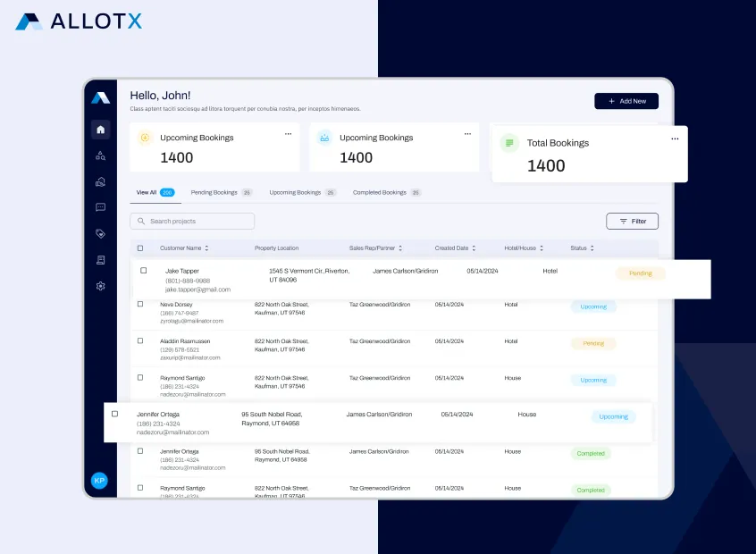The height and width of the screenshot is (554, 756).
Task: Open Total Bookings card three-dot menu
Action: 675,138
